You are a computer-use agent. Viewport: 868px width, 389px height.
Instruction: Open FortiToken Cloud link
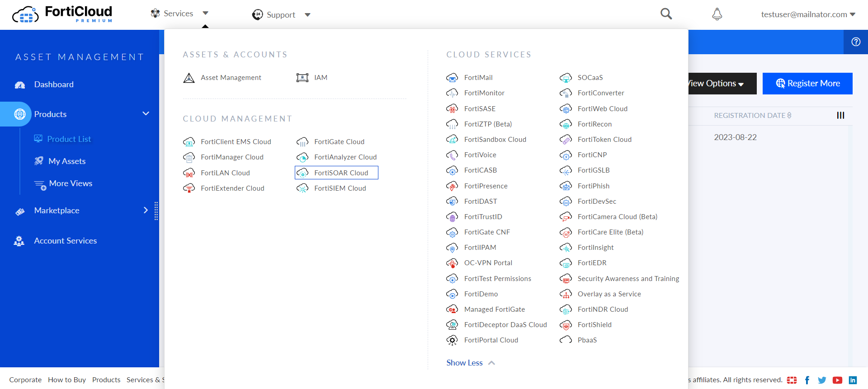pos(604,140)
